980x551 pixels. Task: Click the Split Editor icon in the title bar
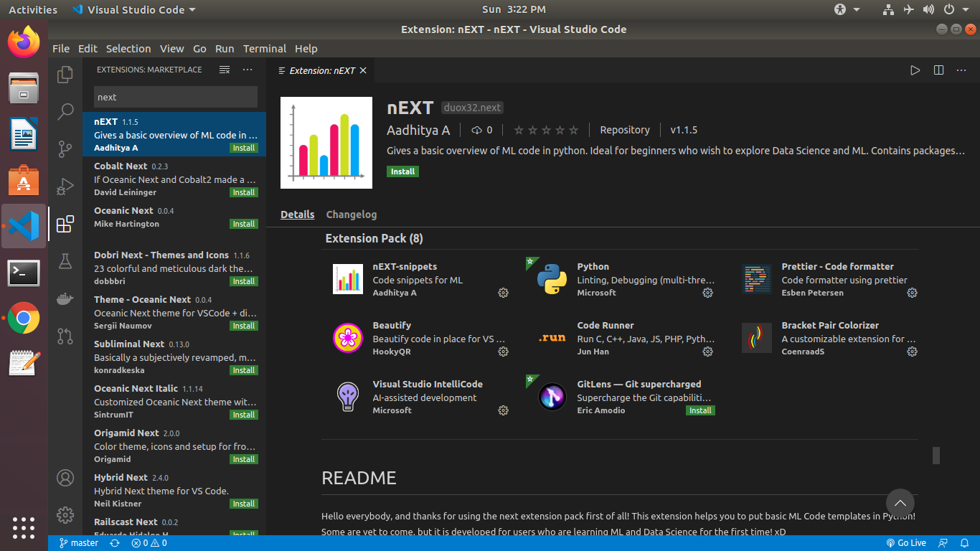click(938, 70)
